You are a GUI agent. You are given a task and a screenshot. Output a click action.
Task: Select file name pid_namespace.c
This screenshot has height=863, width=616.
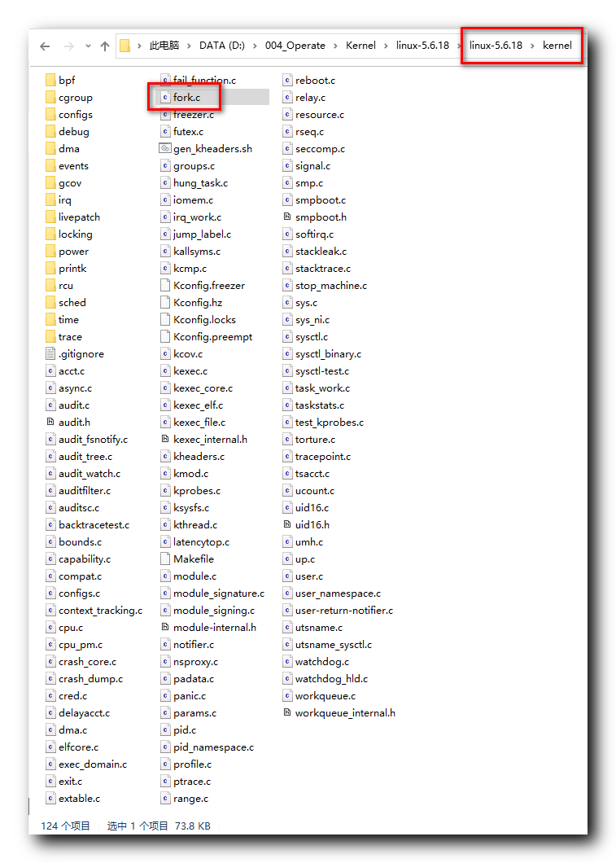[213, 747]
